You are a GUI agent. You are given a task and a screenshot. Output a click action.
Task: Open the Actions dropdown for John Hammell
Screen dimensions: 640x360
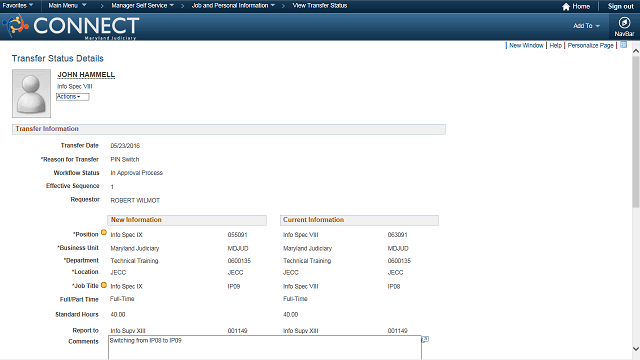(72, 97)
